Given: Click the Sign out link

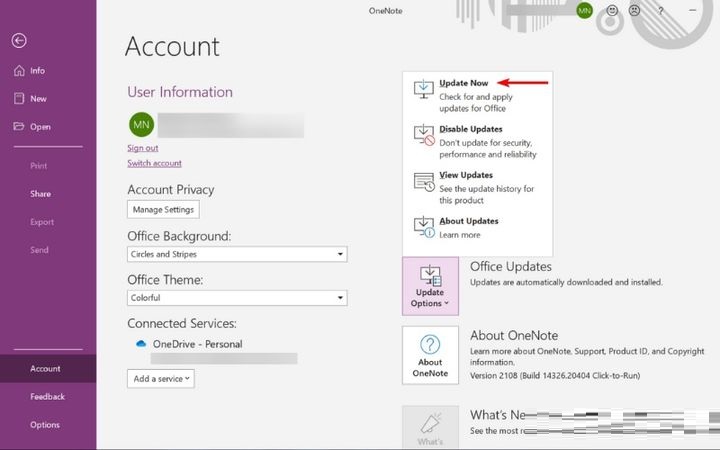Looking at the screenshot, I should click(x=143, y=148).
